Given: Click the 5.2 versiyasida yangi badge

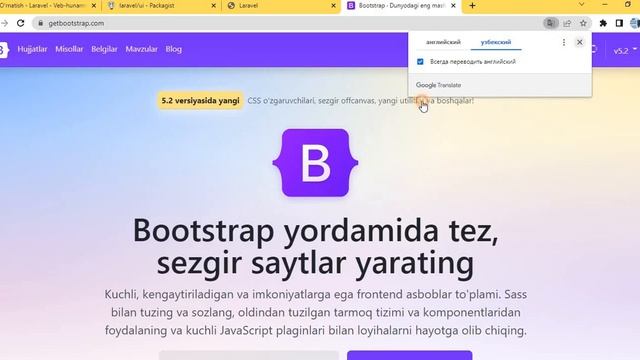Looking at the screenshot, I should pyautogui.click(x=200, y=100).
